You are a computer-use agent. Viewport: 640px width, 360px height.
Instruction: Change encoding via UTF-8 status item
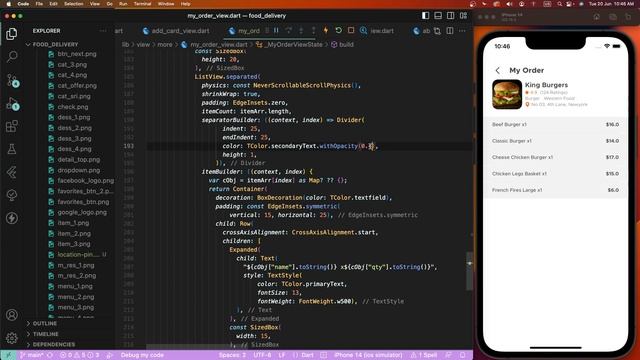[262, 355]
